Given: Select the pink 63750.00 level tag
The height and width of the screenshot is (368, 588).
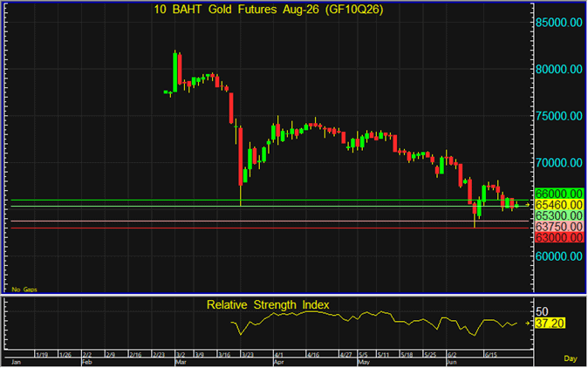Looking at the screenshot, I should (559, 227).
